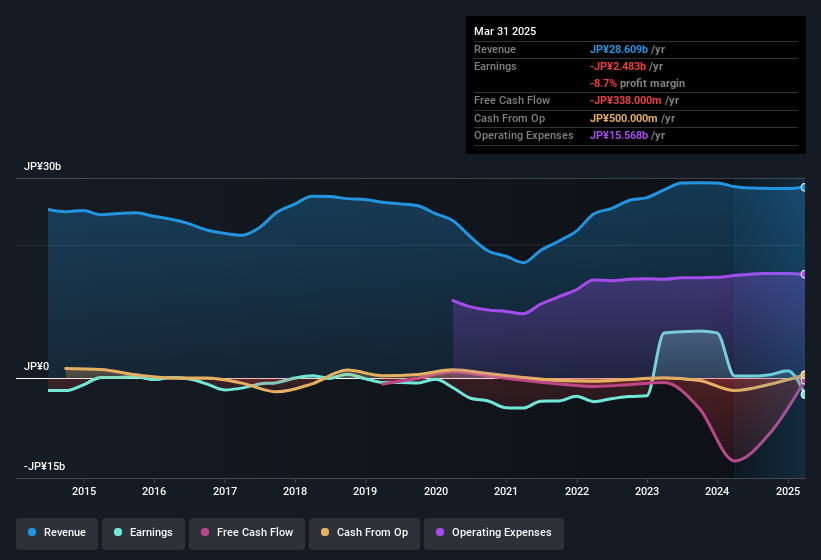Toggle the Operating Expenses legend button

coord(494,533)
